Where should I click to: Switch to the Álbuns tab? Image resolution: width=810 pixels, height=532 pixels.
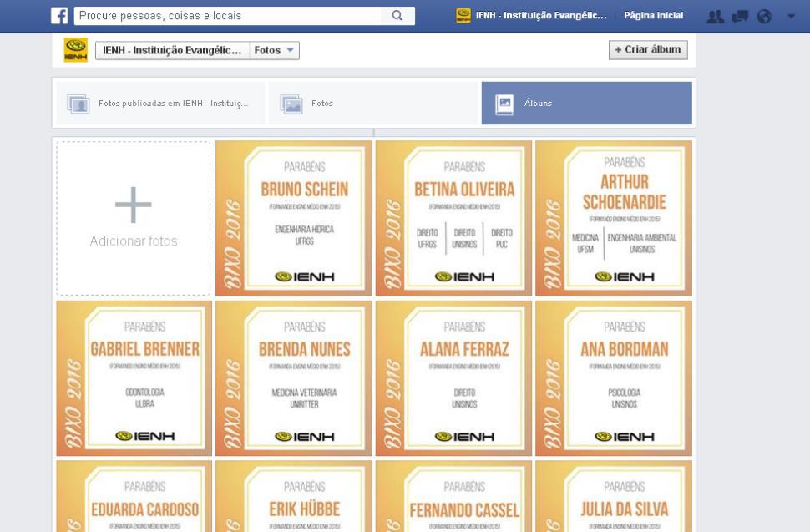coord(586,104)
